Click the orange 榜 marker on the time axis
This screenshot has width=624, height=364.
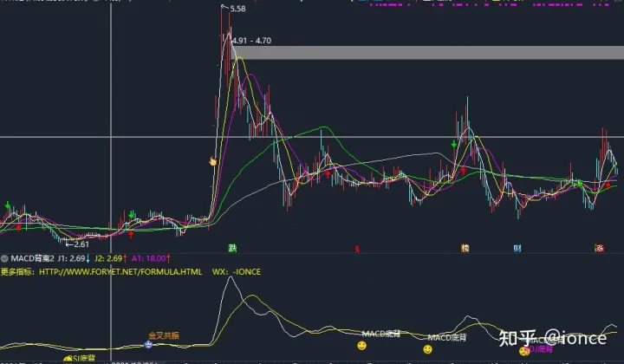pos(465,248)
